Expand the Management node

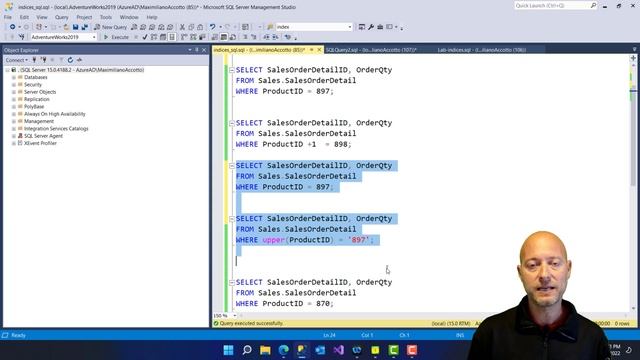14,121
